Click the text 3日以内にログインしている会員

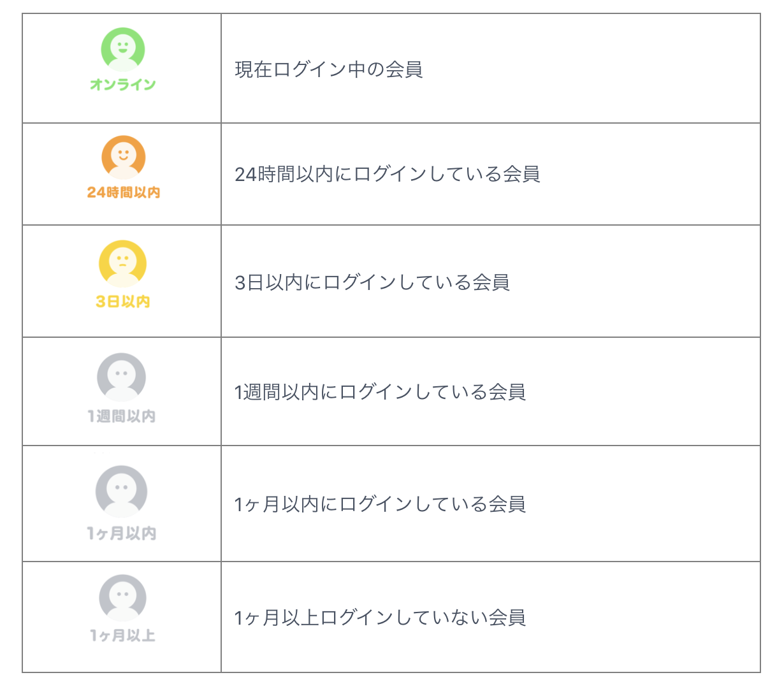[372, 282]
